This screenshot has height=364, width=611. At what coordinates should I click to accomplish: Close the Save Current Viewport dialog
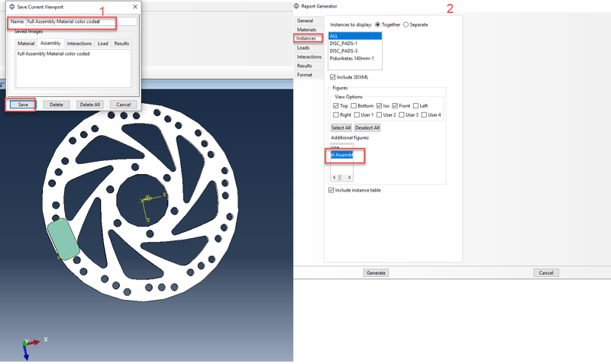135,7
